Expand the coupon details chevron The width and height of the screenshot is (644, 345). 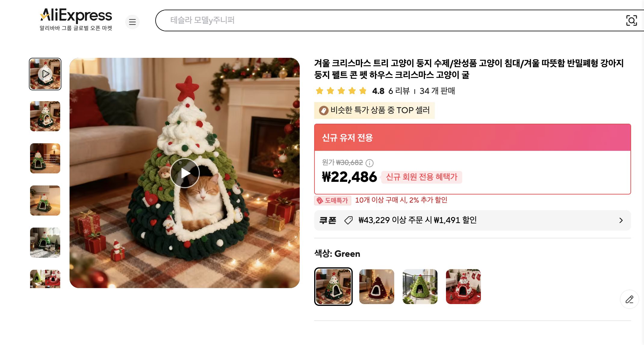click(x=621, y=220)
